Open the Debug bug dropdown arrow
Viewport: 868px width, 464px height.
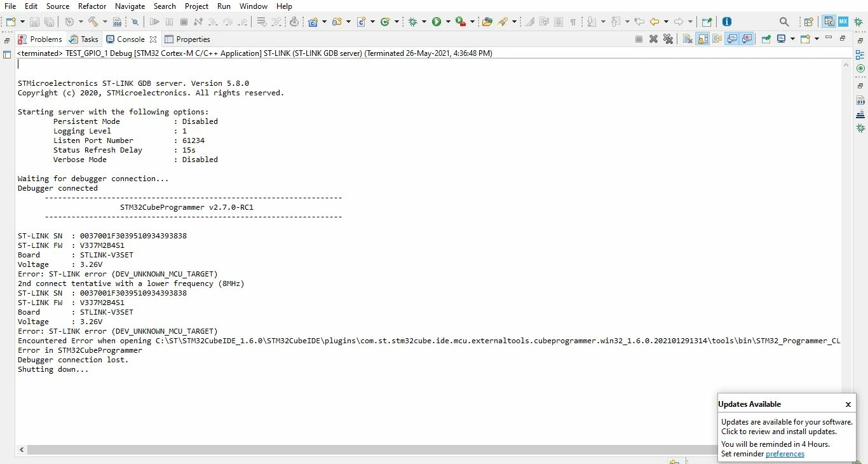pos(424,22)
